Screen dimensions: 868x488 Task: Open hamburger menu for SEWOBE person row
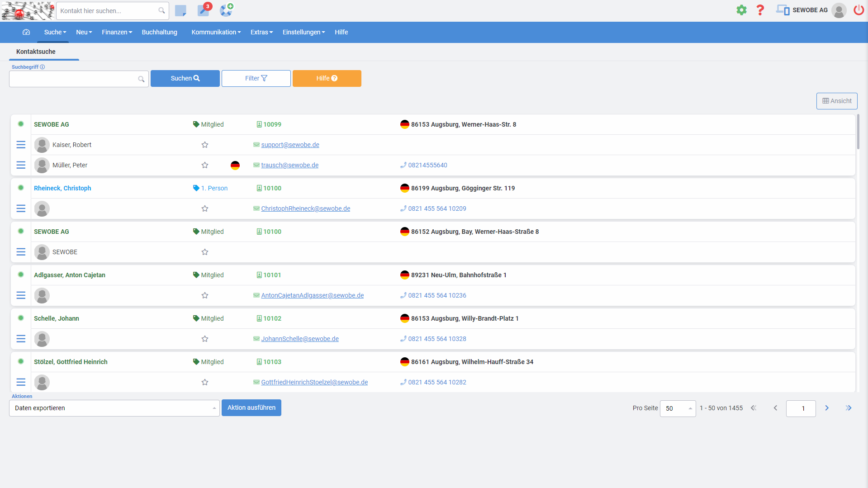21,252
